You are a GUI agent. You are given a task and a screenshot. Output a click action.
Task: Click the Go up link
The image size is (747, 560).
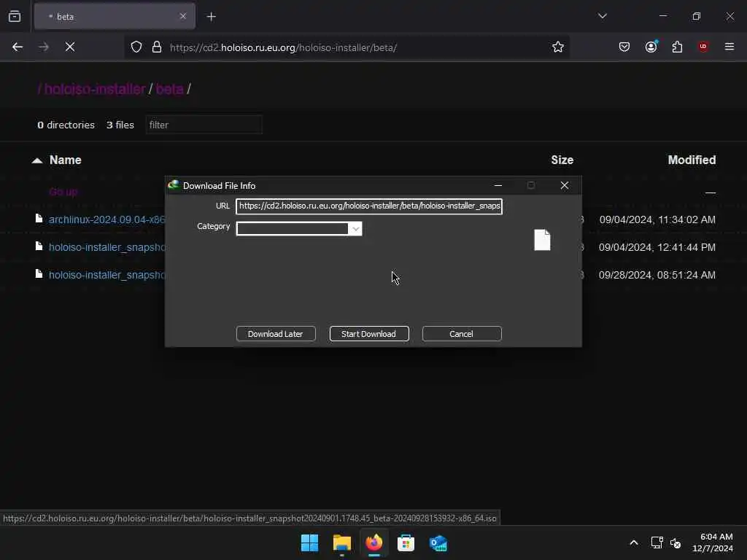pos(63,192)
